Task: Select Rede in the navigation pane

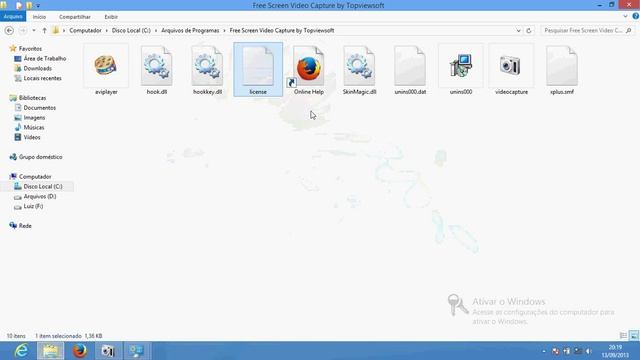Action: [x=25, y=226]
